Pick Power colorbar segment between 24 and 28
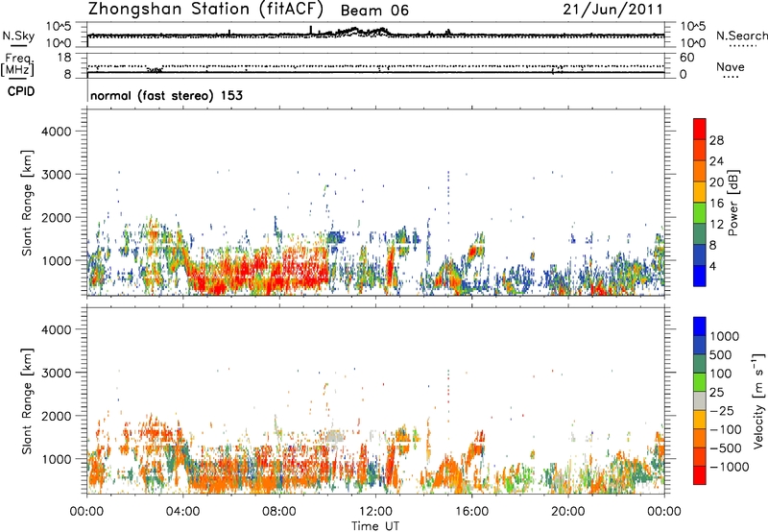768x532 pixels. point(700,151)
